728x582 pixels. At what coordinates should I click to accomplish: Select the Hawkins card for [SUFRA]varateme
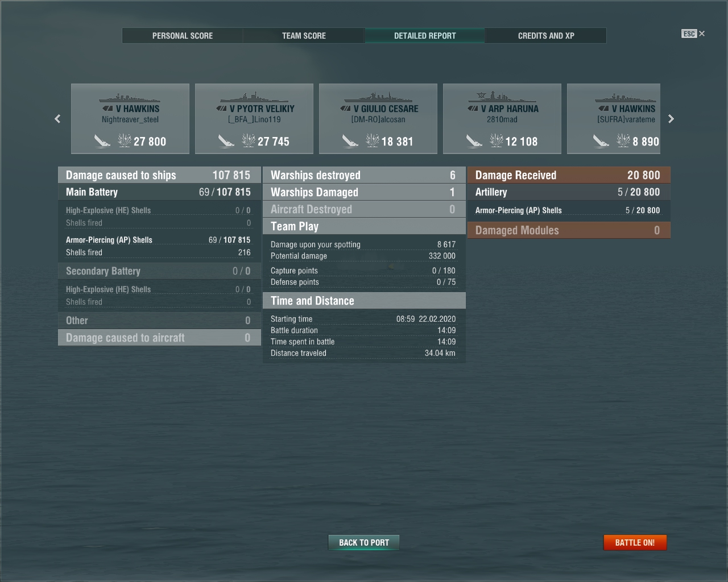pos(614,119)
